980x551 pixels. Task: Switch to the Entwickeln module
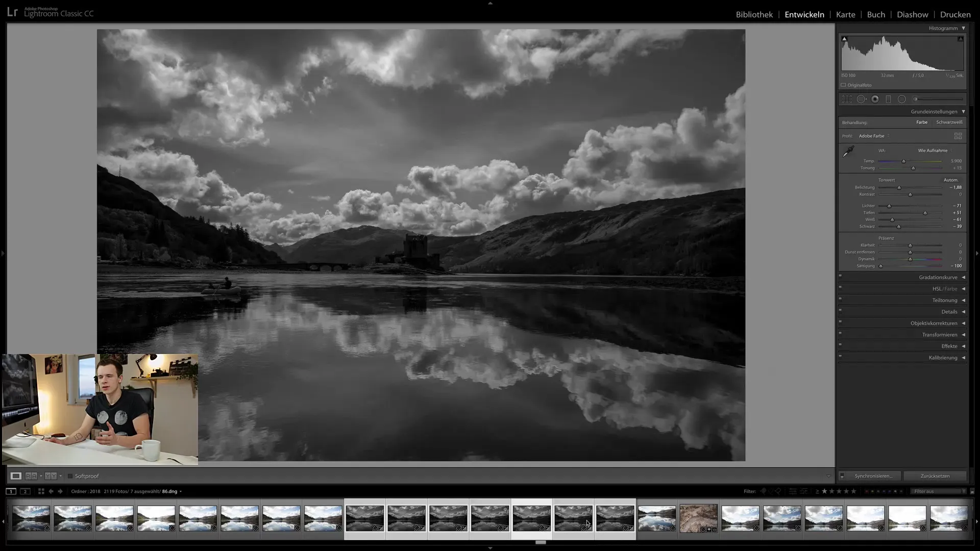[804, 14]
